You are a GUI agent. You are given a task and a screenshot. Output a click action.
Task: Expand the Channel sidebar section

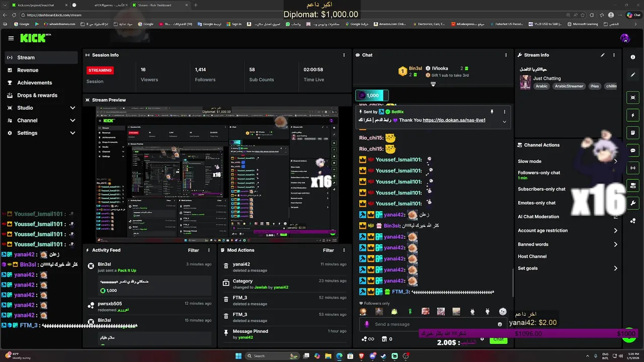point(72,120)
